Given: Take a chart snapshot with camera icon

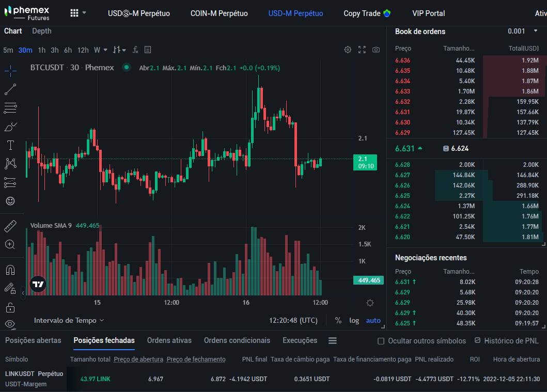Looking at the screenshot, I should 376,50.
